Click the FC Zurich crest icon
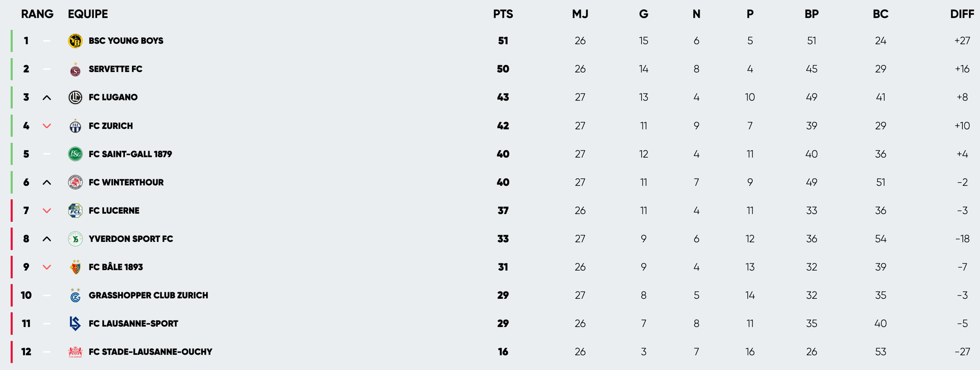 (x=75, y=126)
